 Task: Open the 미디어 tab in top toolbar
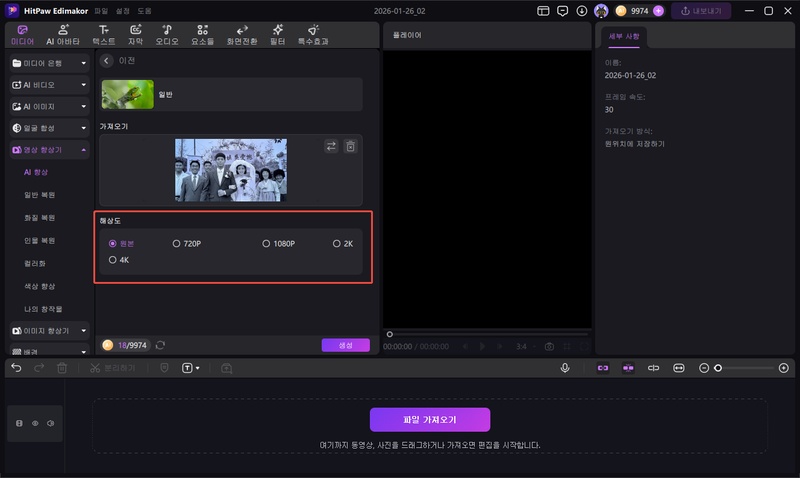(22, 35)
